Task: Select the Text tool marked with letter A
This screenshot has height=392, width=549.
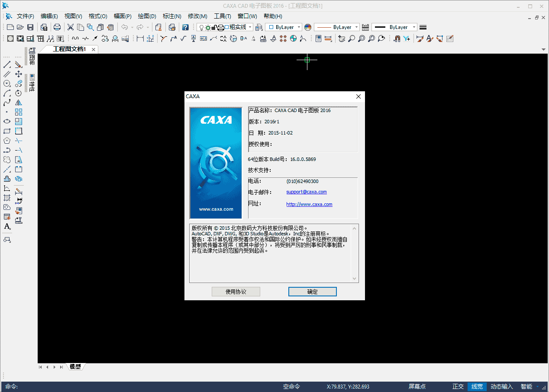Action: [6, 226]
